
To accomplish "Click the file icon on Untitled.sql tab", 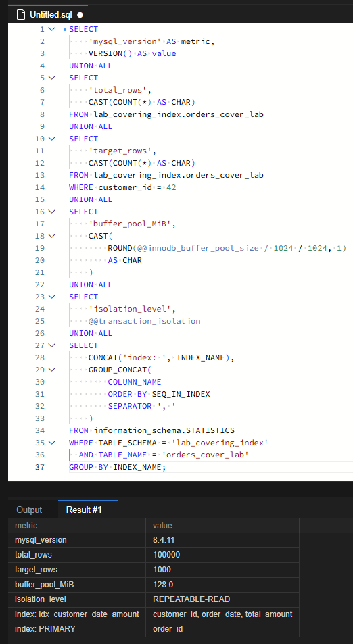I will (x=20, y=15).
